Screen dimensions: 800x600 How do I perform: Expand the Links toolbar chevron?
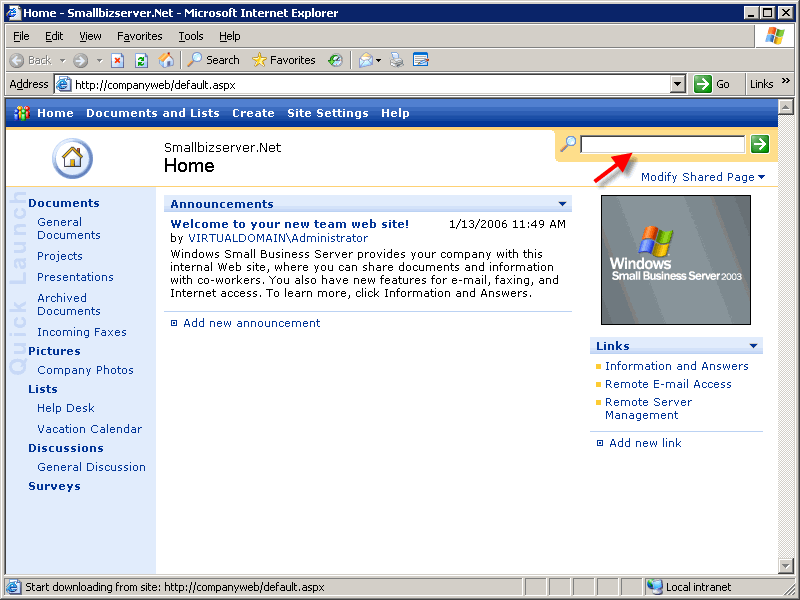point(785,81)
